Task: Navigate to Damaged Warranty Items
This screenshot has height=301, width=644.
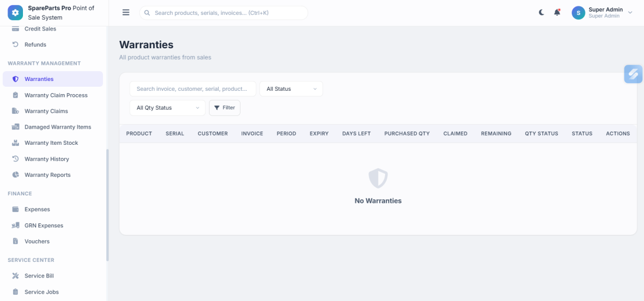Action: coord(53,127)
